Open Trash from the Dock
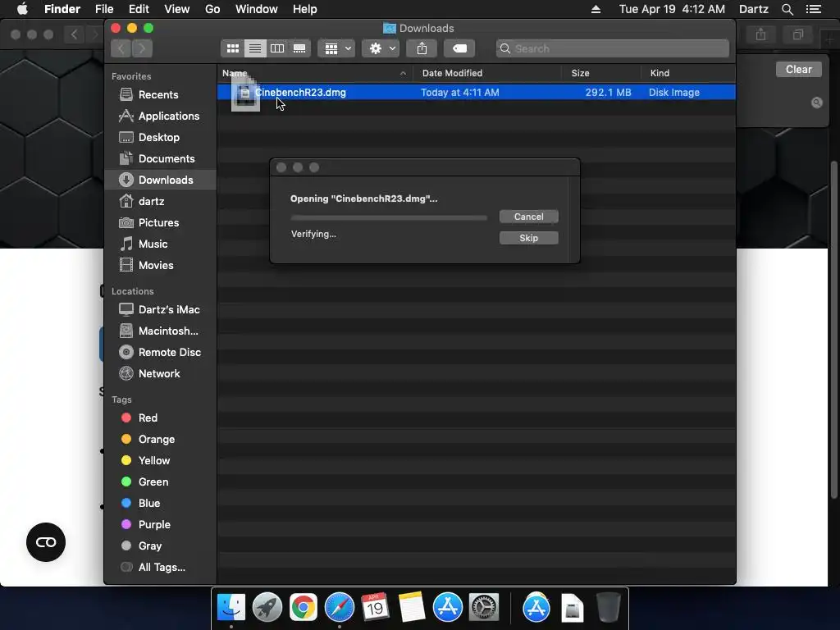The image size is (840, 630). point(609,608)
